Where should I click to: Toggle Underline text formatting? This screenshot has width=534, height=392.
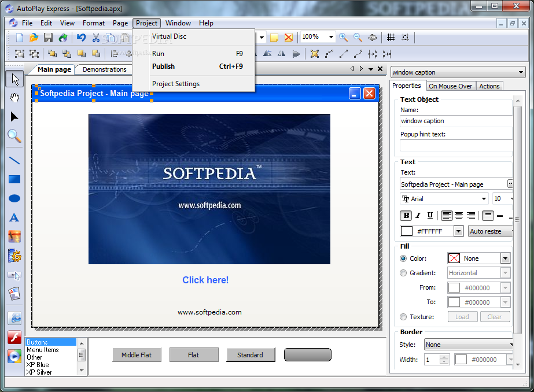tap(430, 216)
